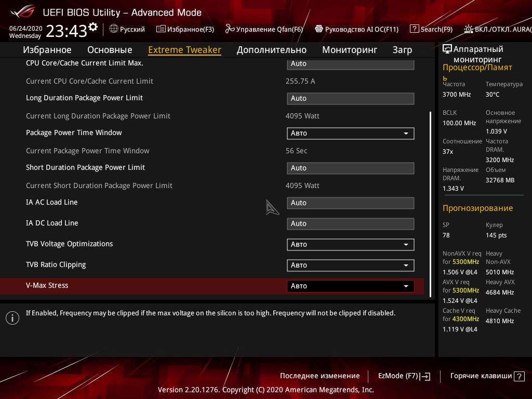Switch to Основные tab
Image resolution: width=532 pixels, height=399 pixels.
click(x=110, y=50)
